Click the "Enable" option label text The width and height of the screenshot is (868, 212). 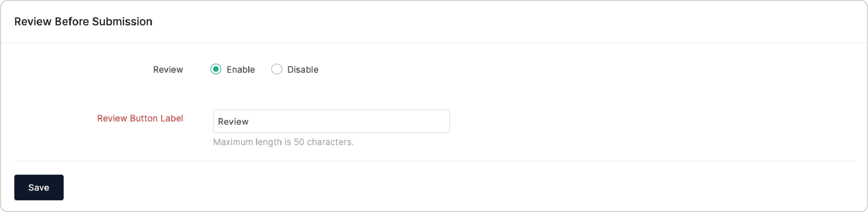241,70
